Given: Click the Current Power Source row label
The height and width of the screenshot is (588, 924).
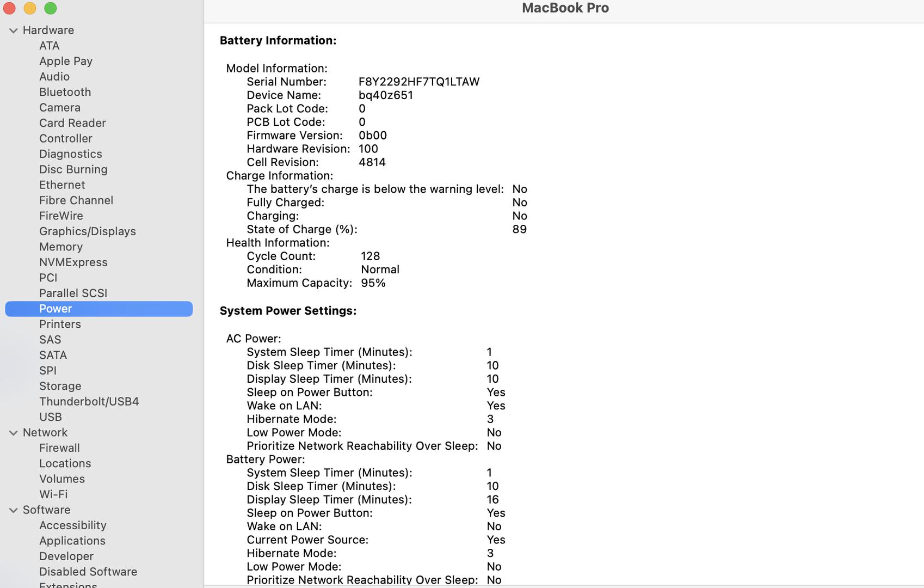Looking at the screenshot, I should (x=307, y=540).
